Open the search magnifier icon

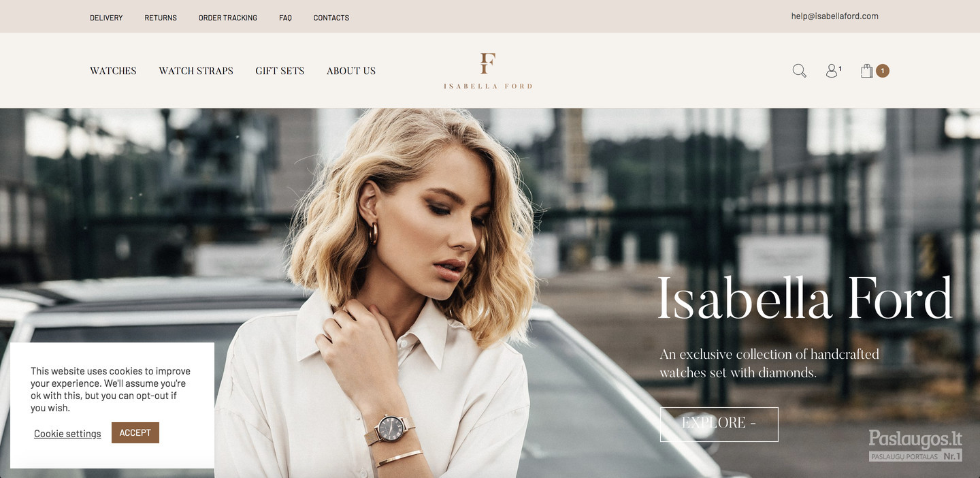coord(799,71)
